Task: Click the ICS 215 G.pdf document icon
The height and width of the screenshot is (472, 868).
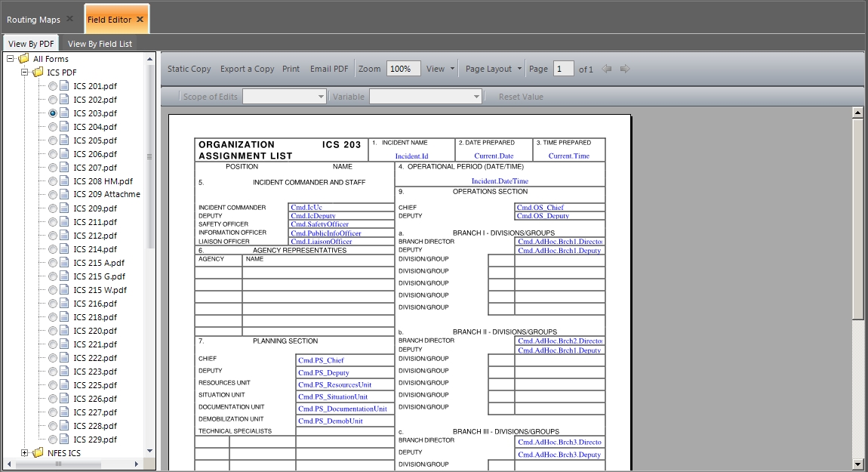Action: pyautogui.click(x=64, y=276)
